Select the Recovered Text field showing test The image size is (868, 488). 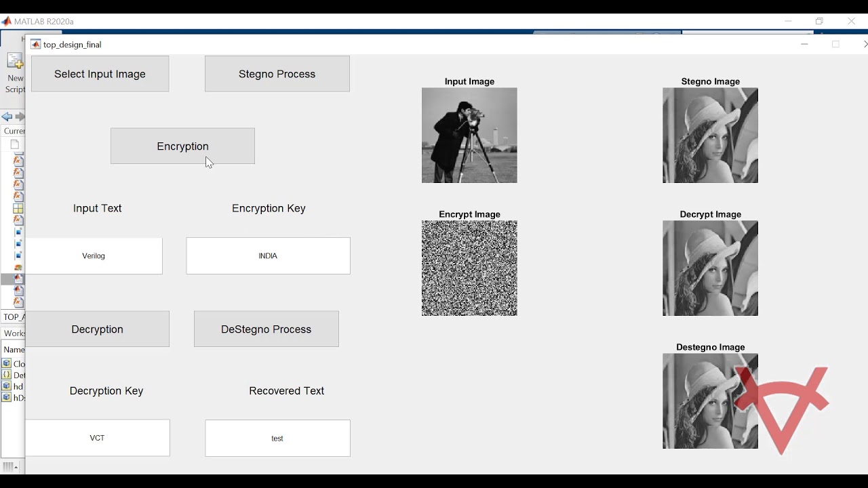pos(278,438)
